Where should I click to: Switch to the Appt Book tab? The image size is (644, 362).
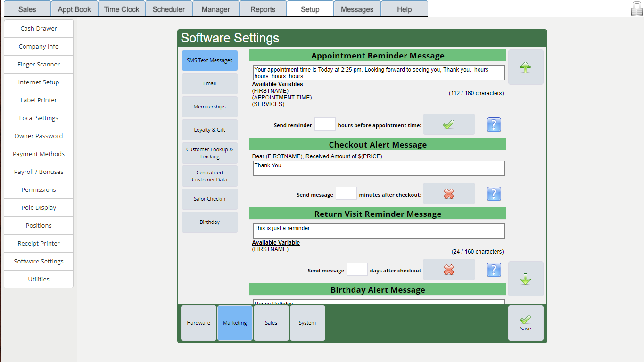74,9
